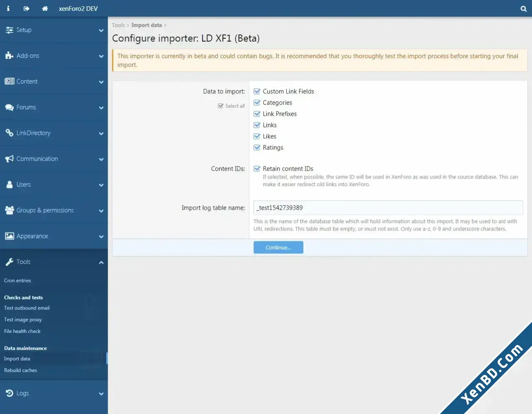The image size is (532, 414).
Task: Expand the Users section chevron
Action: point(101,185)
